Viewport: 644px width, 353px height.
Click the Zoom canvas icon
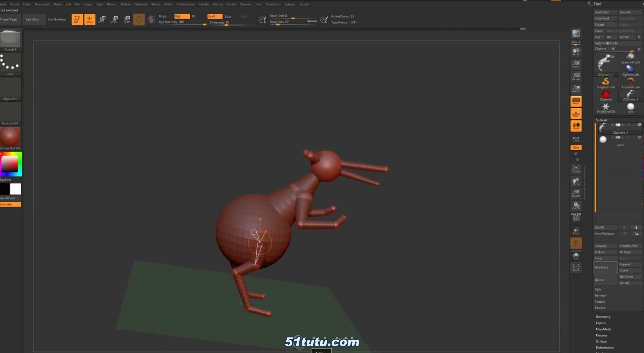coord(576,64)
